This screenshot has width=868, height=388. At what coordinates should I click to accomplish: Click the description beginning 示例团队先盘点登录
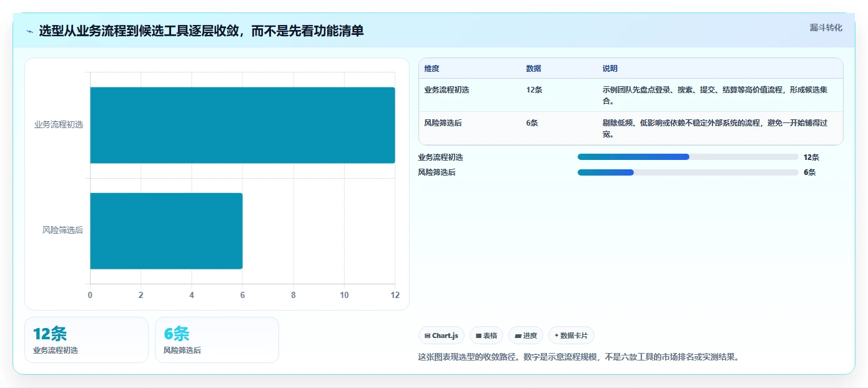coord(715,95)
